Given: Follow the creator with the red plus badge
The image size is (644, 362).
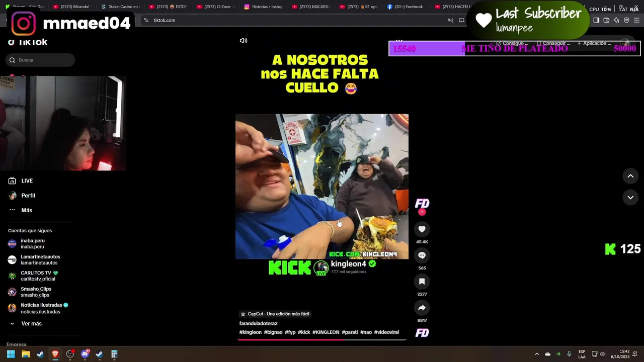Looking at the screenshot, I should point(422,212).
